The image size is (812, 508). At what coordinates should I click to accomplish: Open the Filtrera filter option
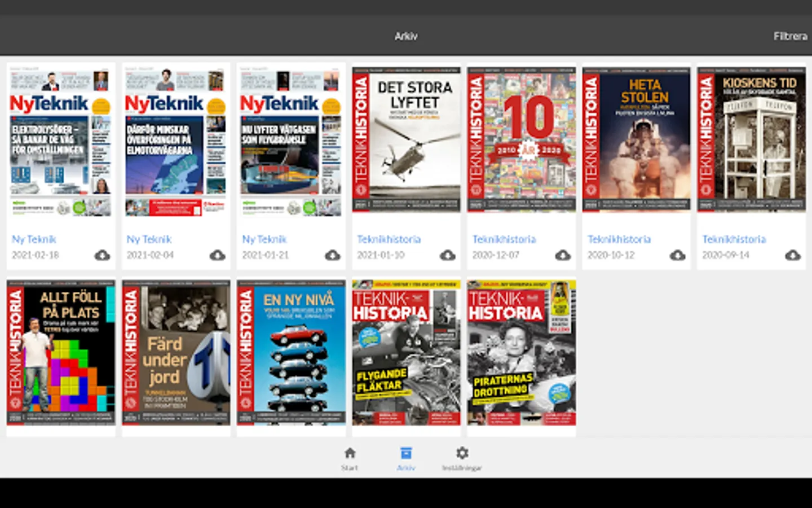[x=790, y=36]
